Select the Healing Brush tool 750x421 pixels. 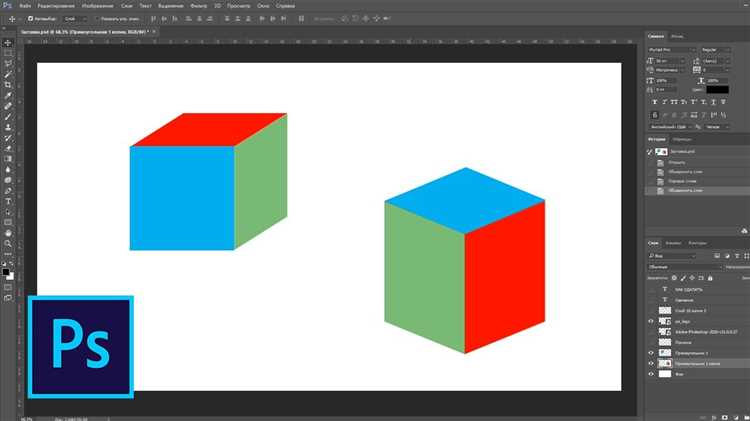tap(8, 106)
